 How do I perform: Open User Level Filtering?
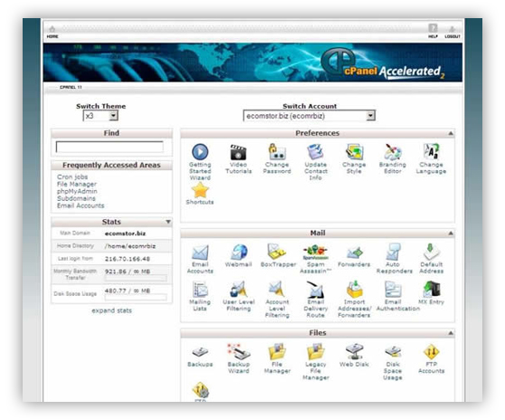pyautogui.click(x=238, y=290)
